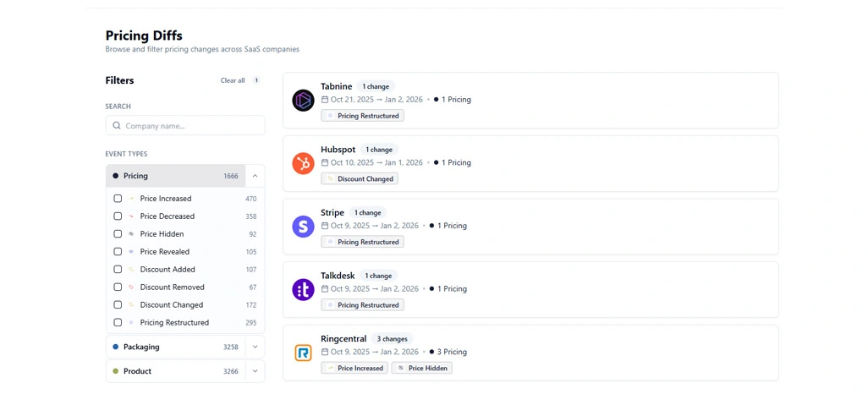Click the Hubspot logo icon
868x394 pixels.
[x=303, y=164]
